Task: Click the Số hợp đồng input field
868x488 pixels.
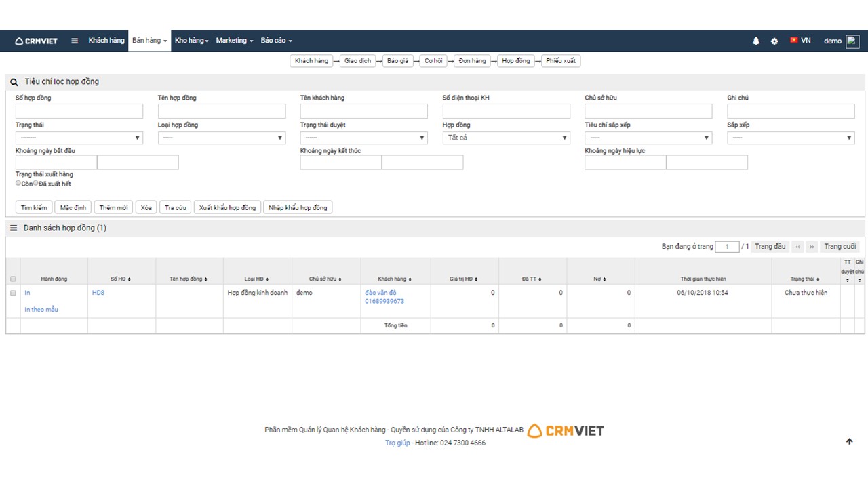Action: pyautogui.click(x=79, y=111)
